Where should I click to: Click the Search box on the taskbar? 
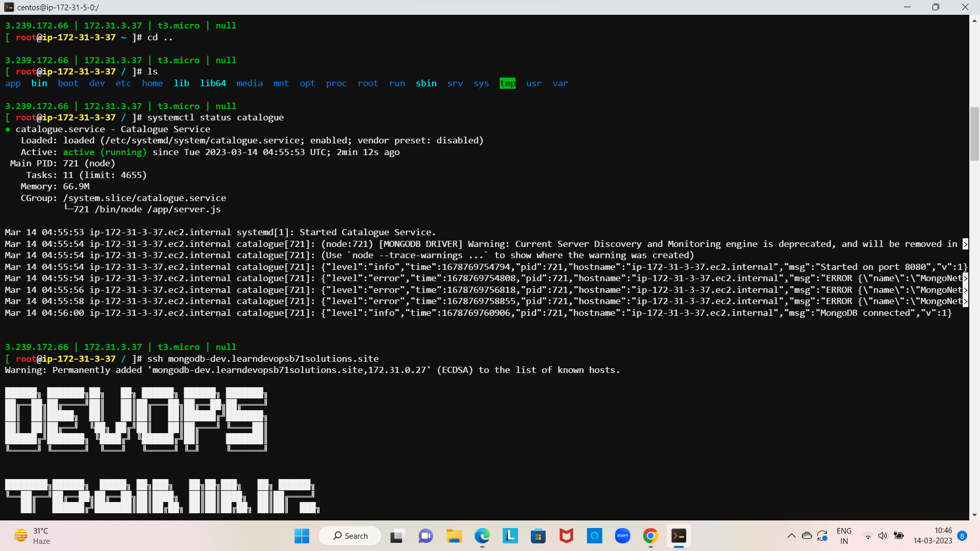pyautogui.click(x=350, y=536)
